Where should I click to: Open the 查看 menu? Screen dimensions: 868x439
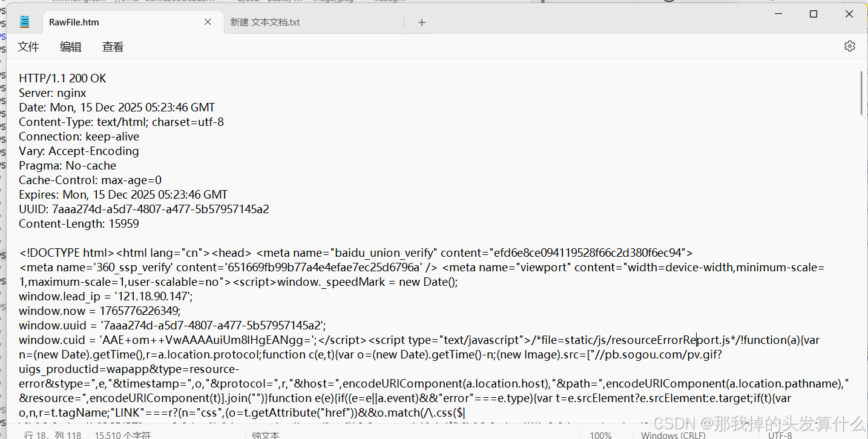point(113,47)
